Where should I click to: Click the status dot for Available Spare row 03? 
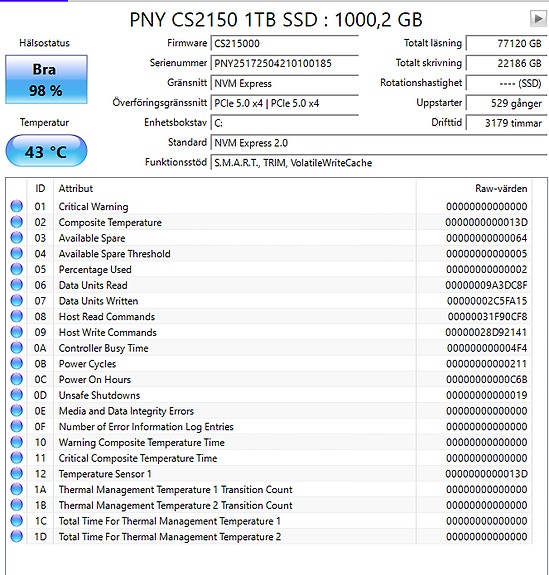pyautogui.click(x=17, y=238)
